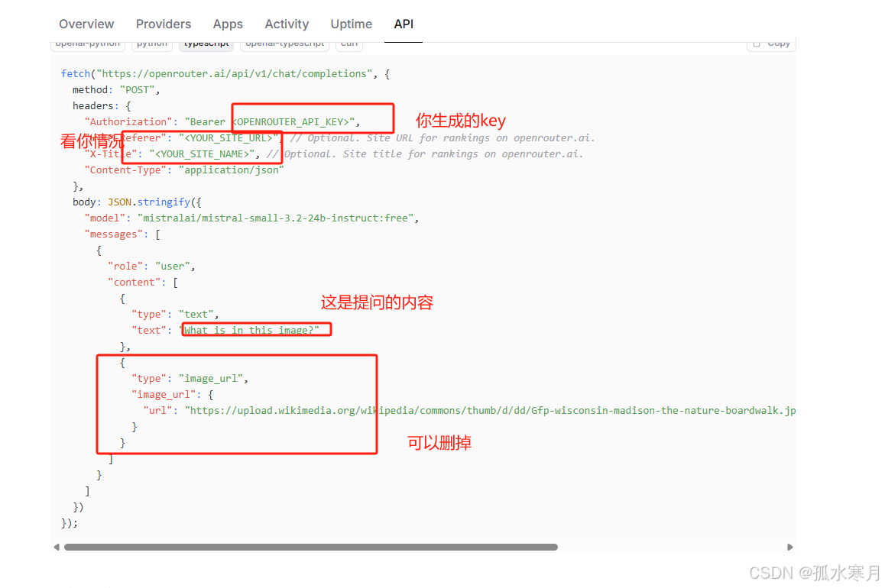Select the Uptime tab
Viewport: 885px width, 588px height.
click(x=351, y=24)
